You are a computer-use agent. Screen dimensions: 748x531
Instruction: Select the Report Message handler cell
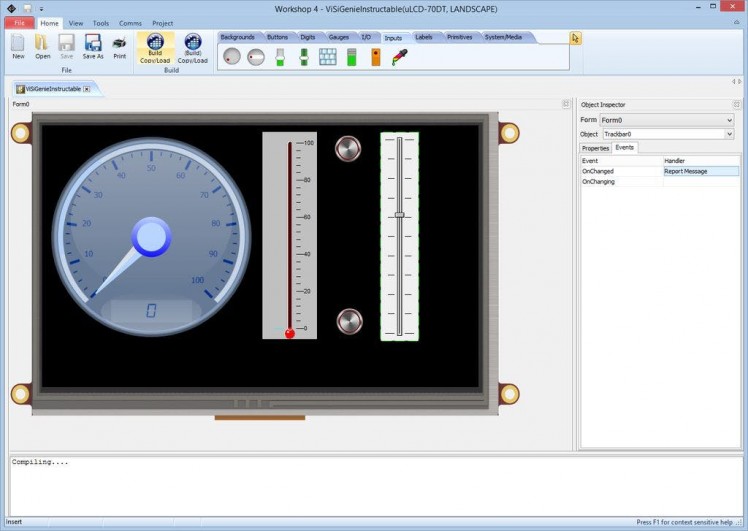(x=700, y=171)
